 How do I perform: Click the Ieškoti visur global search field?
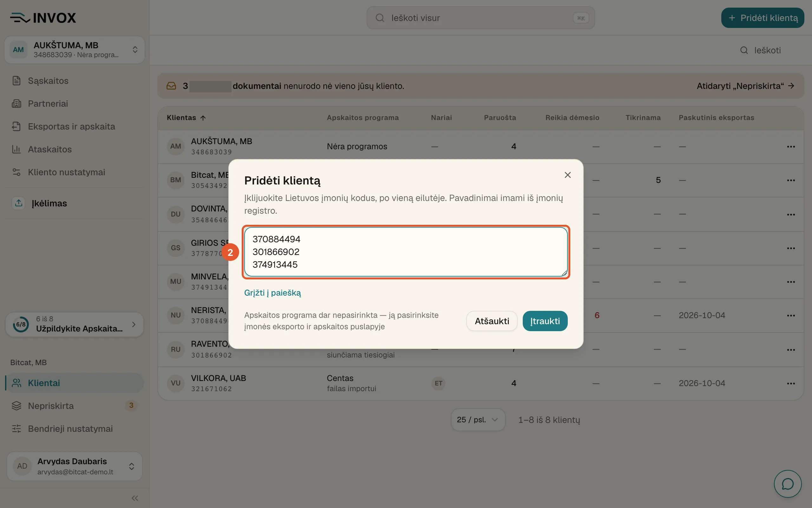[x=481, y=18]
